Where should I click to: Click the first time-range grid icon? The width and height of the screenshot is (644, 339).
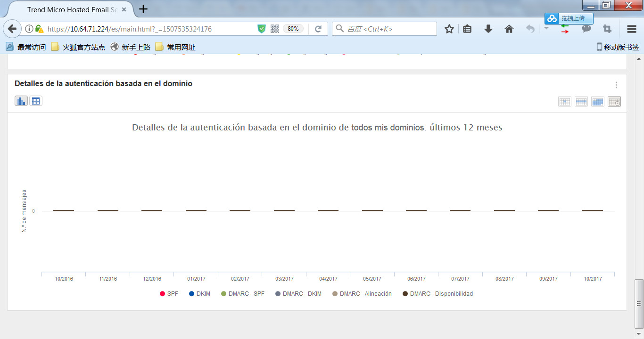click(565, 101)
